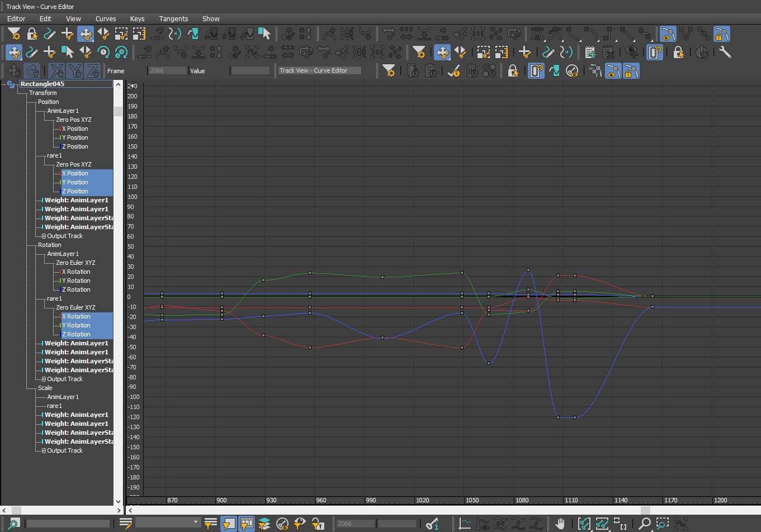Open the Editor menu
761x532 pixels.
point(16,18)
